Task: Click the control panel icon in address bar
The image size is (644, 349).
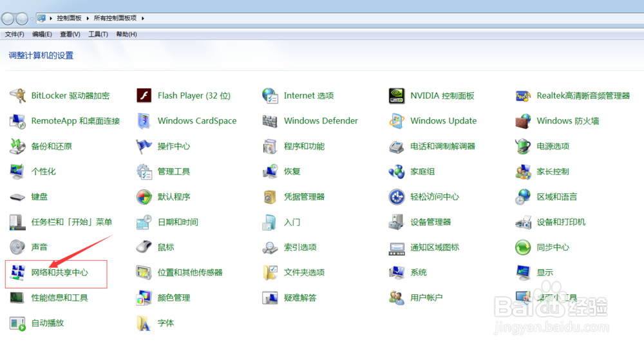Action: point(41,18)
